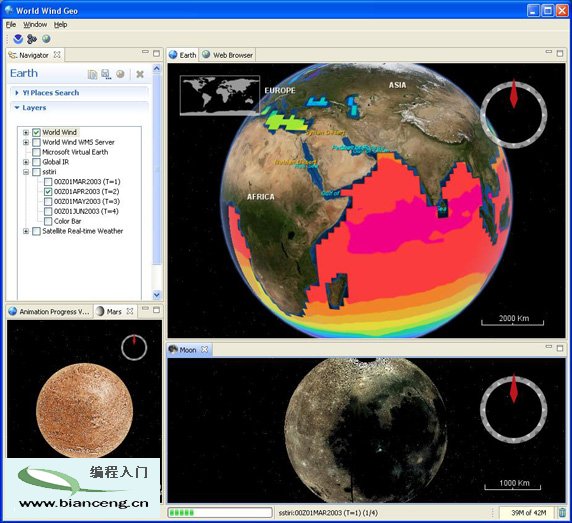Click the Navigator scrollbar down arrow
572x523 pixels.
point(156,294)
